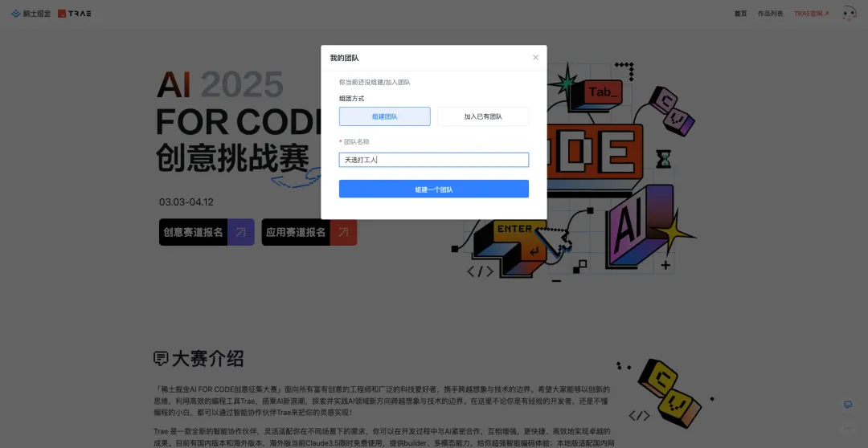This screenshot has width=868, height=448.
Task: Click the 稀土掘金 logo
Action: click(31, 14)
